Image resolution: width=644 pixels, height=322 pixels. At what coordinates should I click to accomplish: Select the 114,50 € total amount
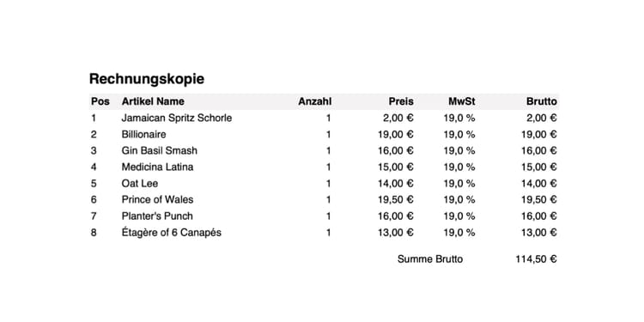click(537, 259)
